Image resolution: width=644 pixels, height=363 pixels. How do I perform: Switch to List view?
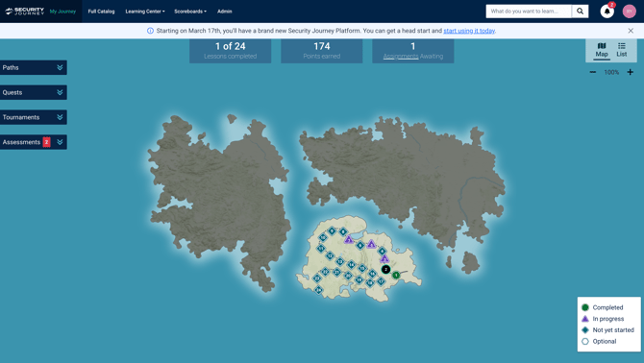point(621,50)
